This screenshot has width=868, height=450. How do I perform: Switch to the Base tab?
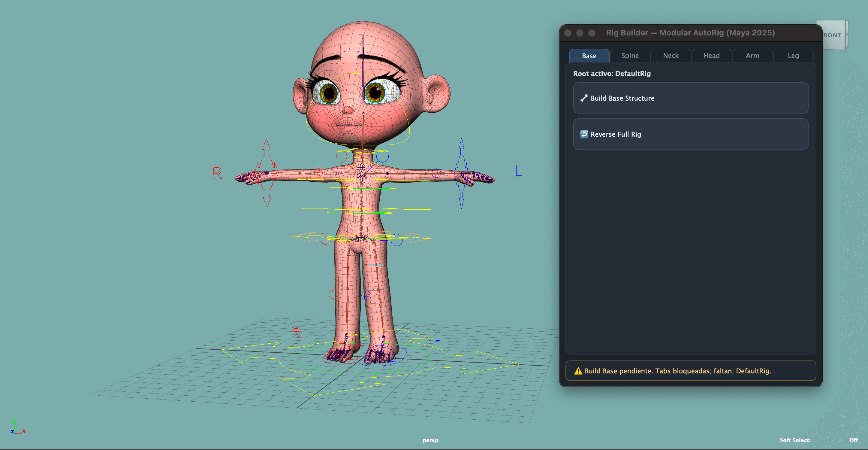click(589, 56)
